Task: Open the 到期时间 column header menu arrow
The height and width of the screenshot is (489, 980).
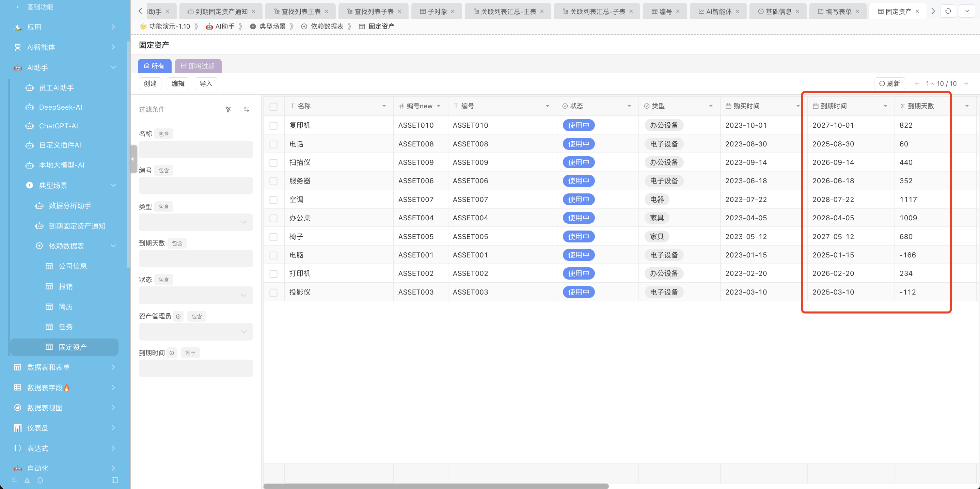Action: point(885,106)
